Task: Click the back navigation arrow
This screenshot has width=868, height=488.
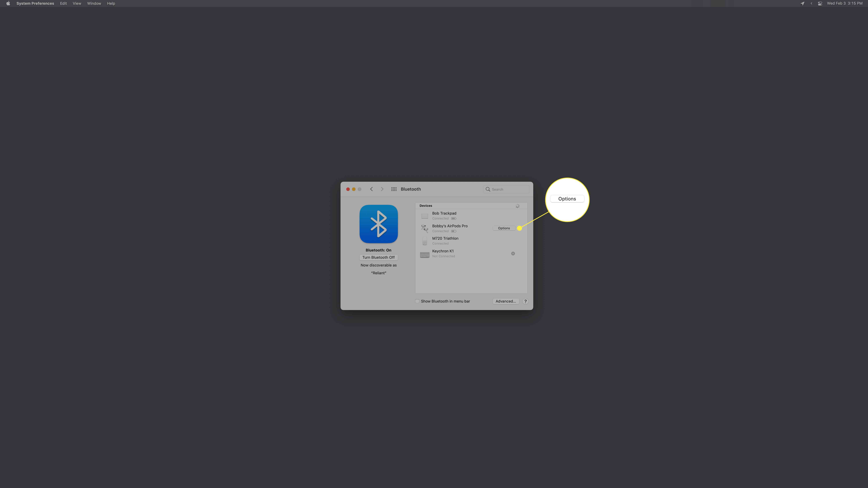Action: [x=371, y=189]
